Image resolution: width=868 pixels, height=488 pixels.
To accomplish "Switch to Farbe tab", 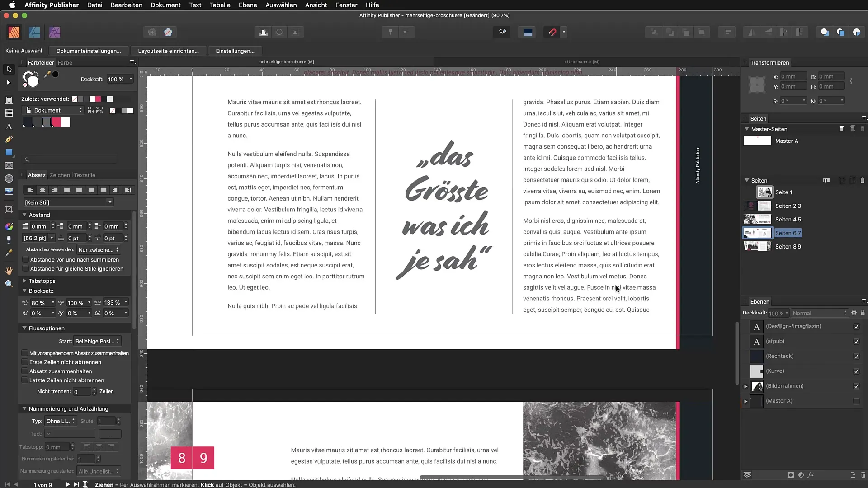I will pos(65,63).
